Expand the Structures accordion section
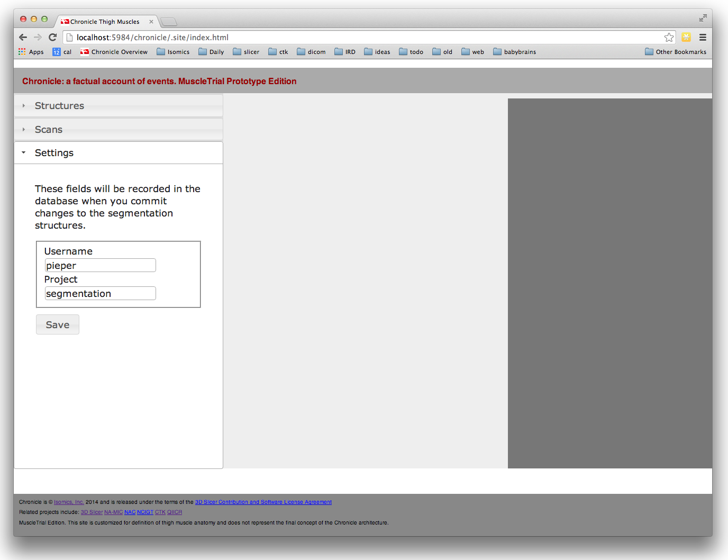The width and height of the screenshot is (728, 560). [x=59, y=106]
